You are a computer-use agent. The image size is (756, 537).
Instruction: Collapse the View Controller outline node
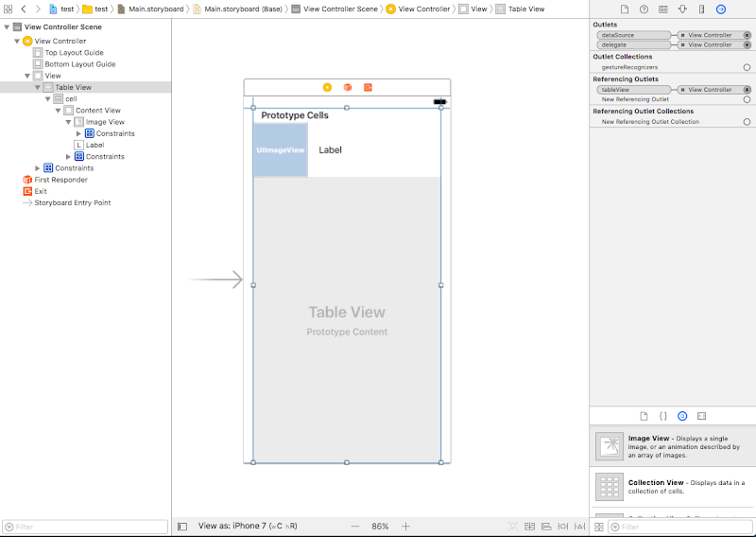click(x=17, y=41)
